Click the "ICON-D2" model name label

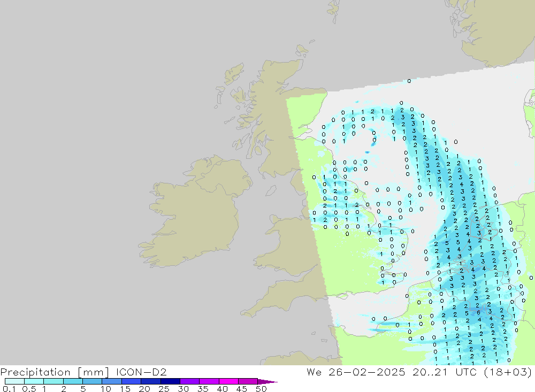pyautogui.click(x=141, y=372)
